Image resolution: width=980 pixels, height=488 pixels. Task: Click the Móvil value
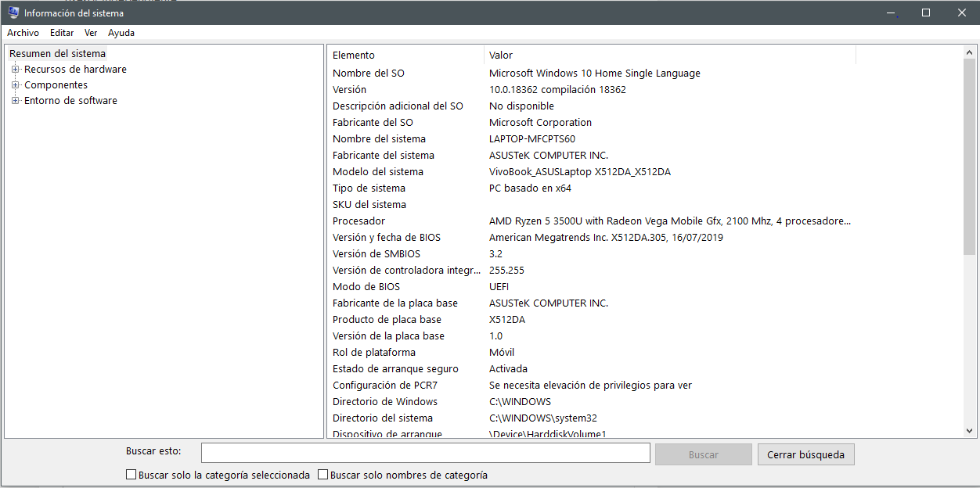point(502,353)
